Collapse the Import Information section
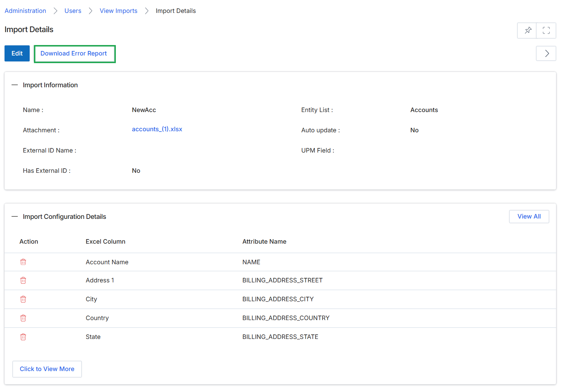The width and height of the screenshot is (562, 392). point(15,85)
